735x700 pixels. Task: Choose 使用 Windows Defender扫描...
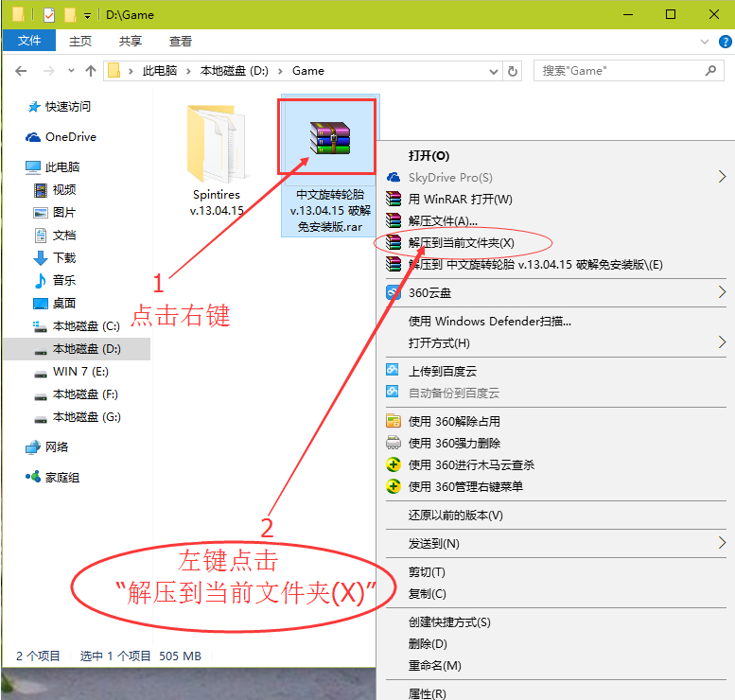(x=556, y=322)
